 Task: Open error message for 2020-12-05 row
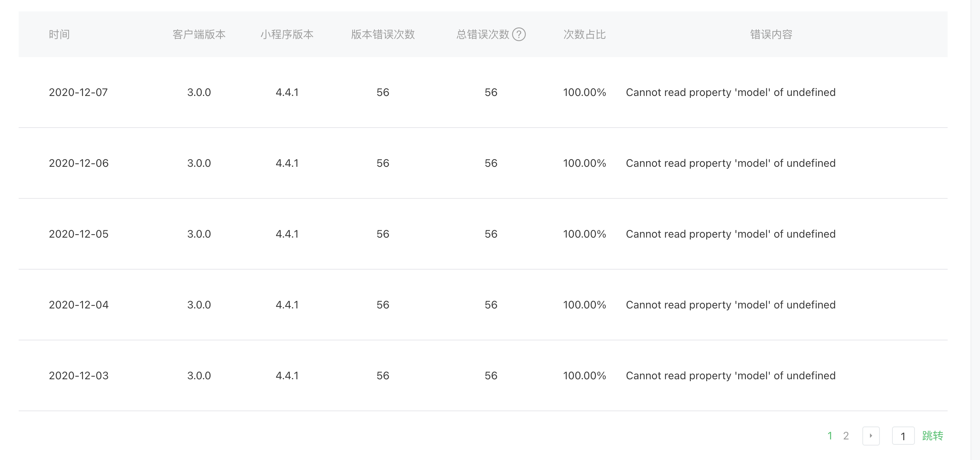point(730,234)
